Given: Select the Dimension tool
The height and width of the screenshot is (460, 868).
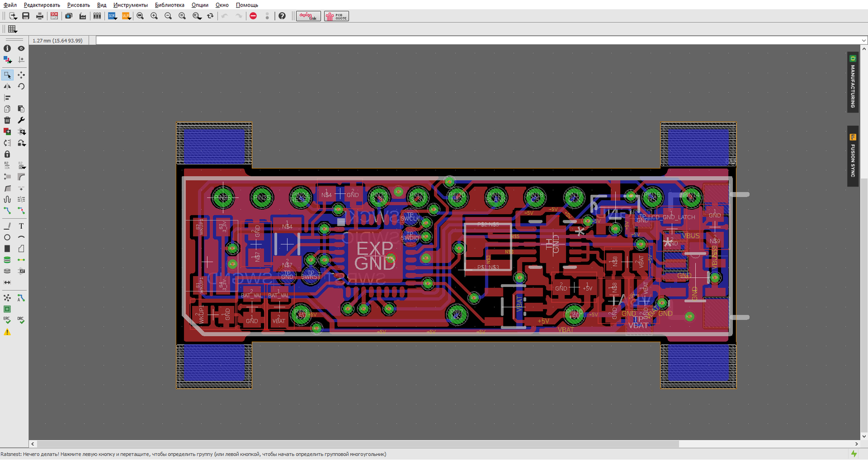Looking at the screenshot, I should point(7,283).
